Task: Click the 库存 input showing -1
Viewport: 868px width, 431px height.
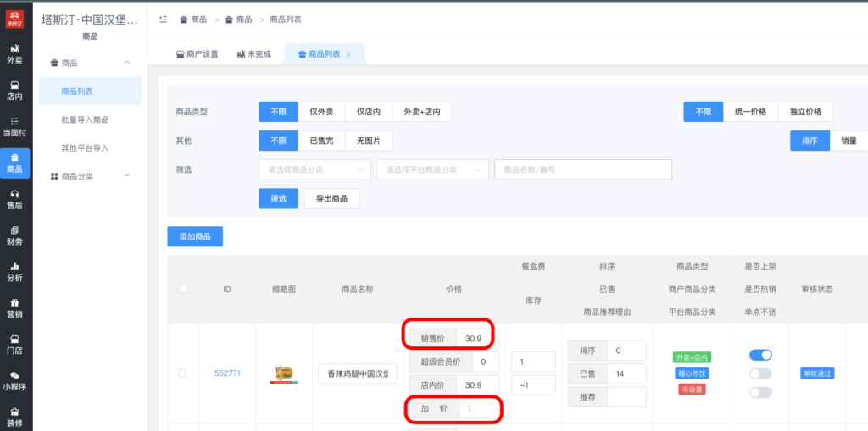Action: (534, 385)
